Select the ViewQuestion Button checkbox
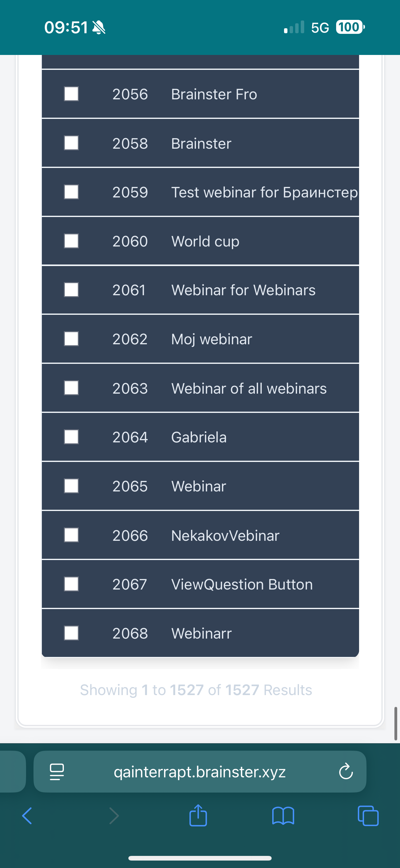Image resolution: width=400 pixels, height=868 pixels. point(71,584)
